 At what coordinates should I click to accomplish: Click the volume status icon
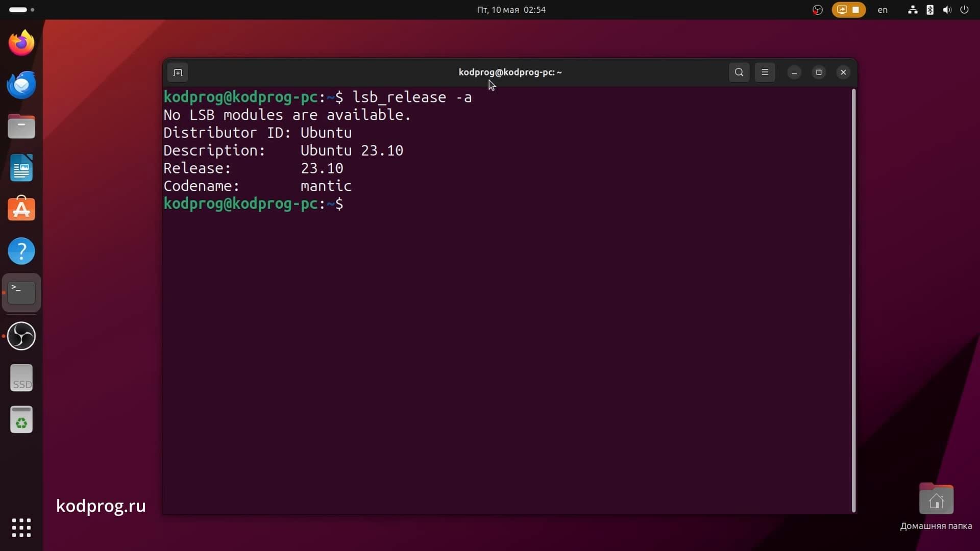pos(947,10)
